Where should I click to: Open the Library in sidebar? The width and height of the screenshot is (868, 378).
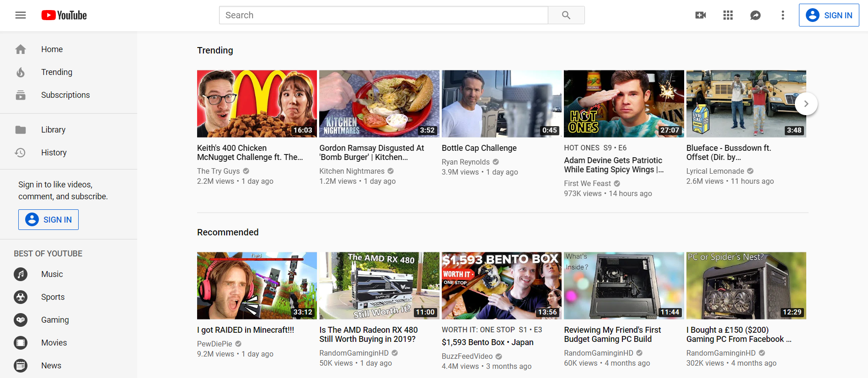pyautogui.click(x=53, y=130)
